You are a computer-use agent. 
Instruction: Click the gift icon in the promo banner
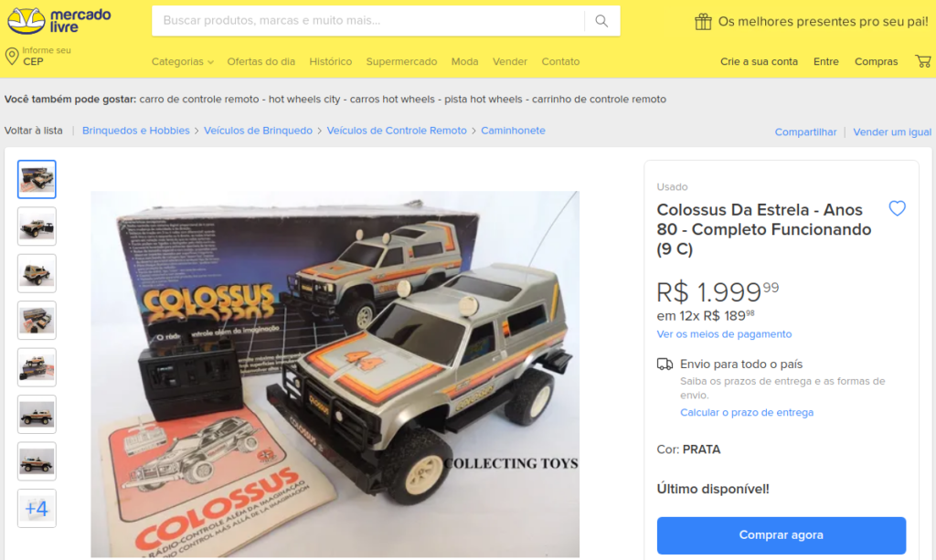pos(703,22)
